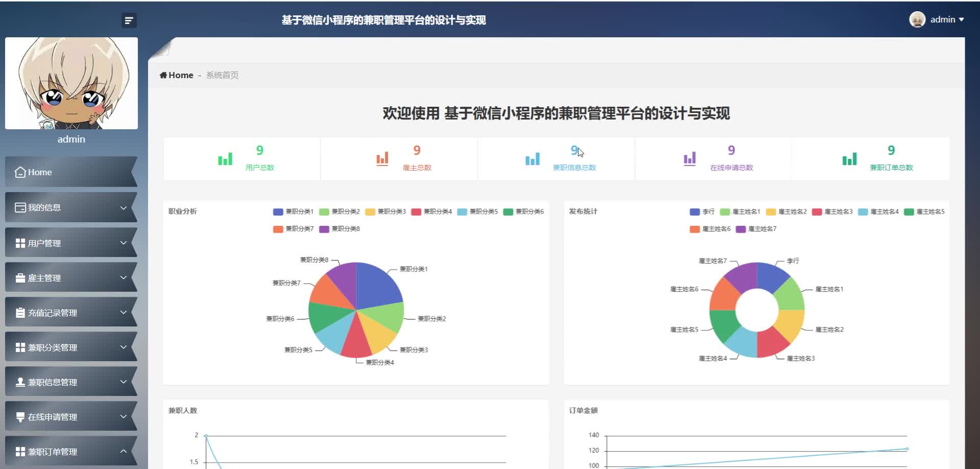Screen dimensions: 980x469
Task: Toggle 兼职分类6 legend item
Action: pos(523,212)
